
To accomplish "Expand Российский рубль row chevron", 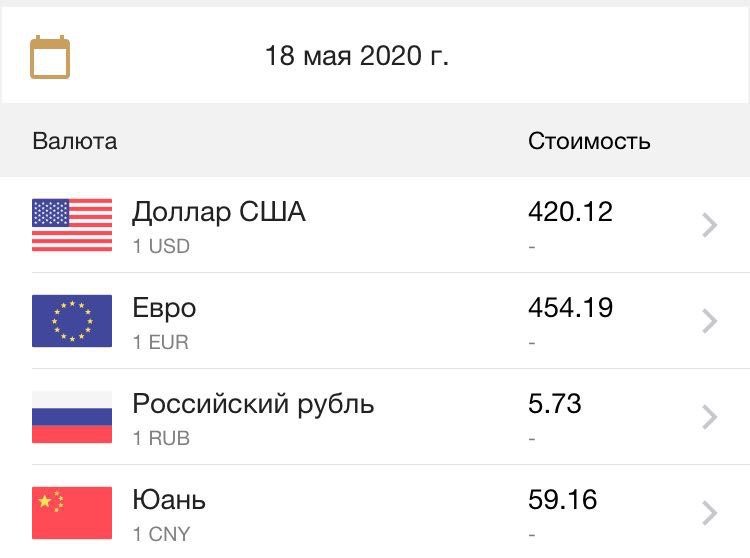I will coord(709,417).
